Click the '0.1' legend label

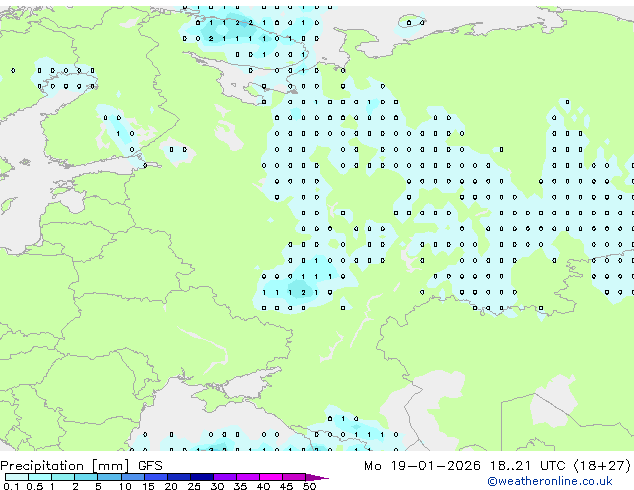point(11,486)
